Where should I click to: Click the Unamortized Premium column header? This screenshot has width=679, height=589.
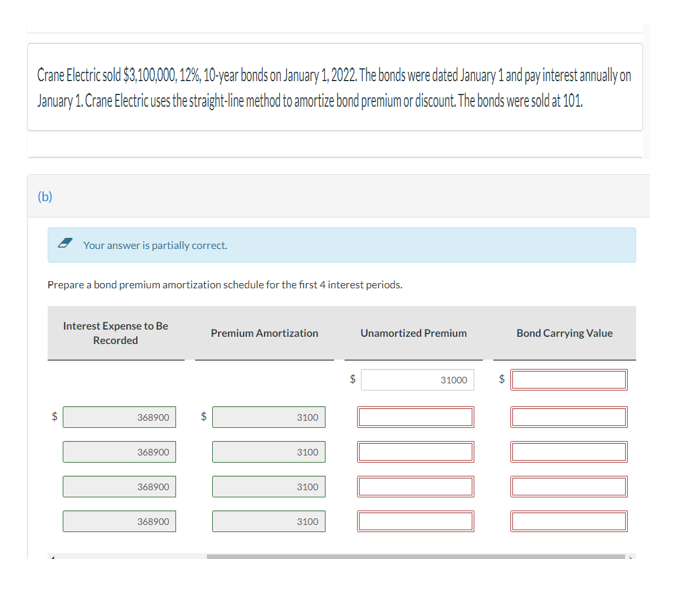(414, 333)
